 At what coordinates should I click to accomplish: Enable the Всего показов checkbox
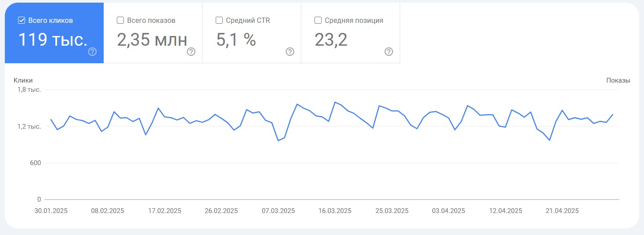[120, 20]
